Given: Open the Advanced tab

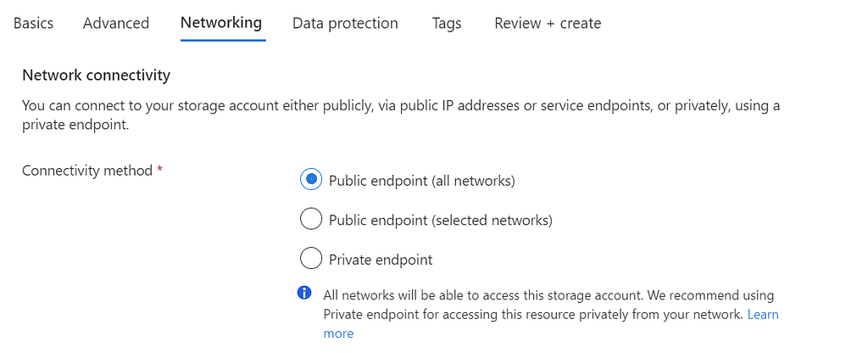Looking at the screenshot, I should coord(115,23).
